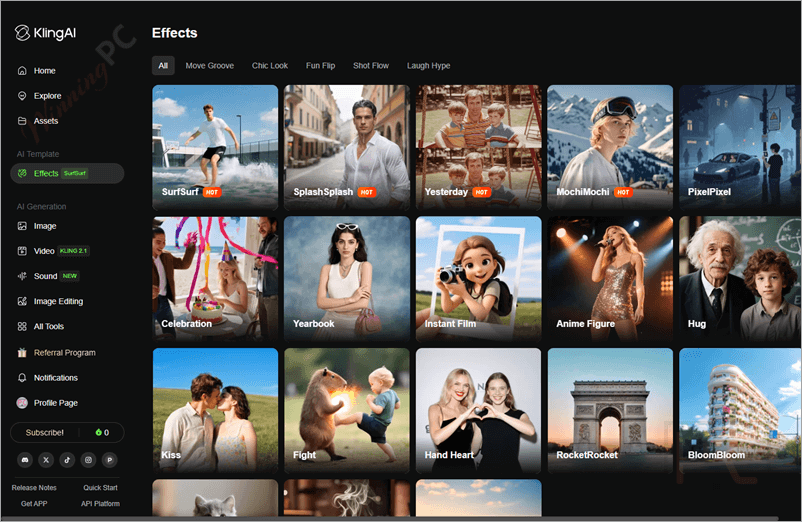802x522 pixels.
Task: Open the Instagram social icon
Action: [88, 460]
